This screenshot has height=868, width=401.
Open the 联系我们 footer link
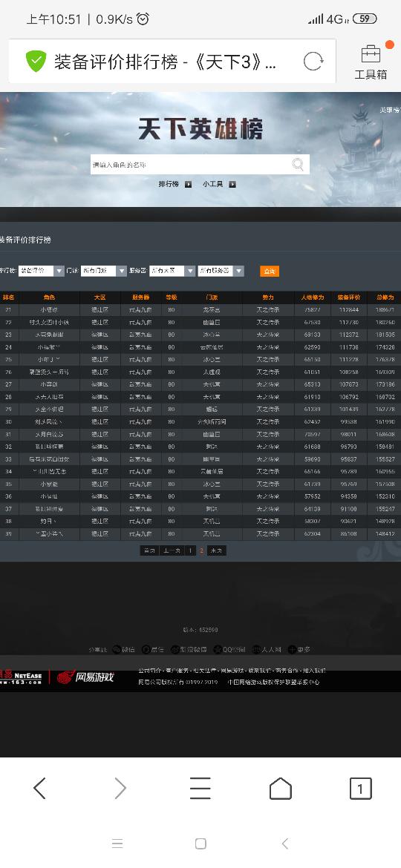(259, 671)
